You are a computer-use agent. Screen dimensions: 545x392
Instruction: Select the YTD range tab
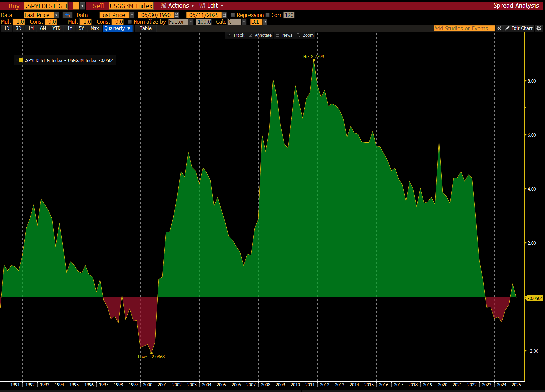click(x=56, y=28)
